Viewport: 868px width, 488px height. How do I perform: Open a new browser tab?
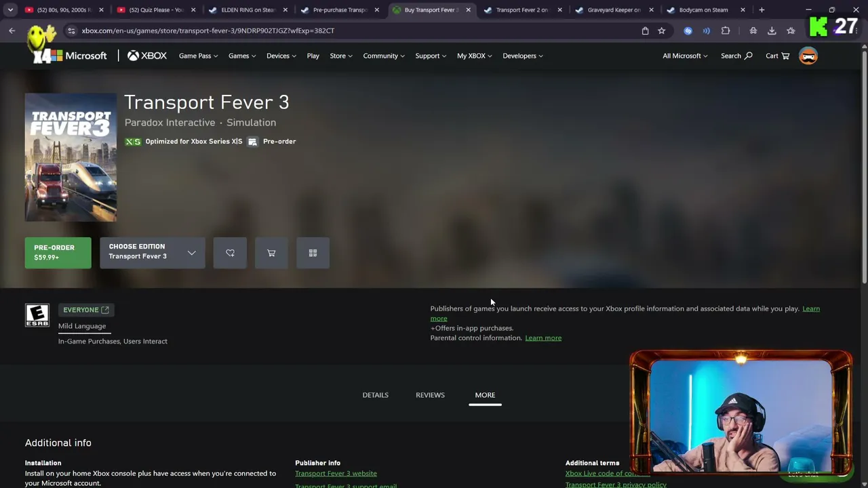coord(762,10)
